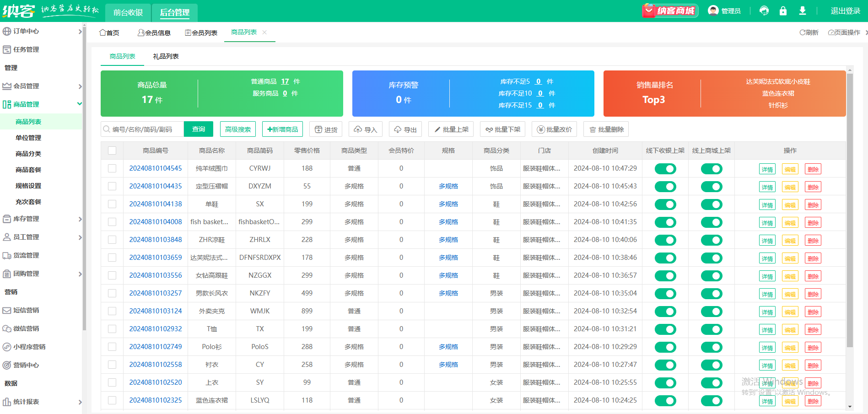Toggle 线下收银上架 switch for 单鞋
The image size is (868, 414).
(x=665, y=204)
